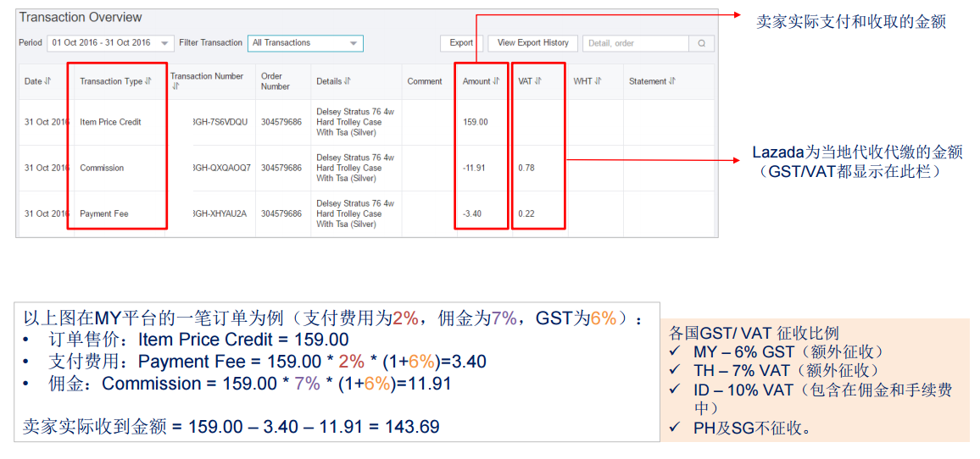Image resolution: width=980 pixels, height=459 pixels.
Task: Sort by the Transaction Type column header
Action: (x=115, y=81)
